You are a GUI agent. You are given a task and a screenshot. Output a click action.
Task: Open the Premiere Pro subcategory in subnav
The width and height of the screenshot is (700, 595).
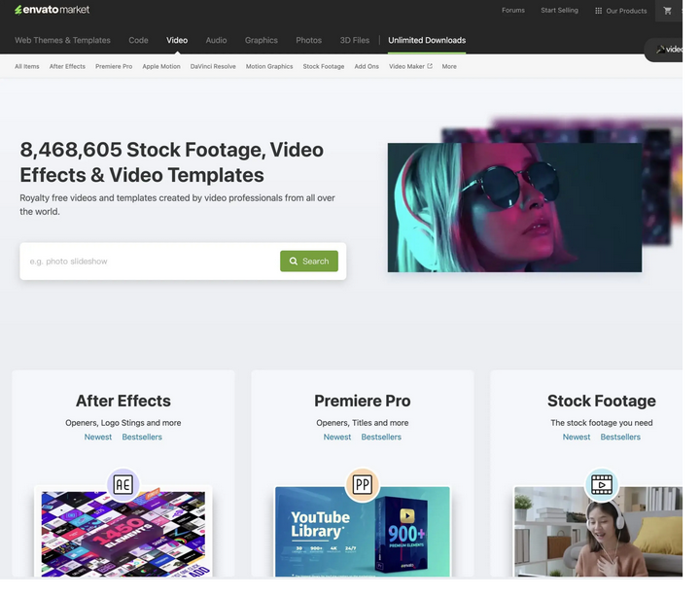pyautogui.click(x=114, y=66)
